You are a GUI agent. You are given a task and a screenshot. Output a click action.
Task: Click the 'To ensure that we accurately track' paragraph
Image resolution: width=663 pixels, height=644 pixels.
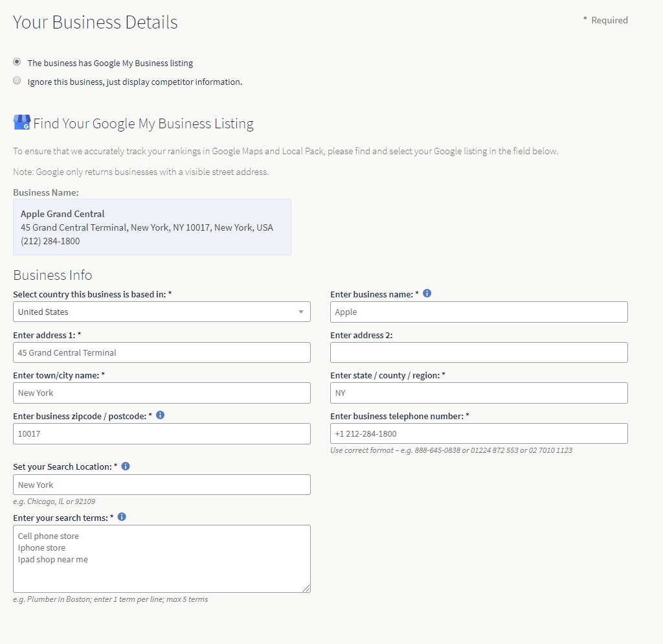286,151
